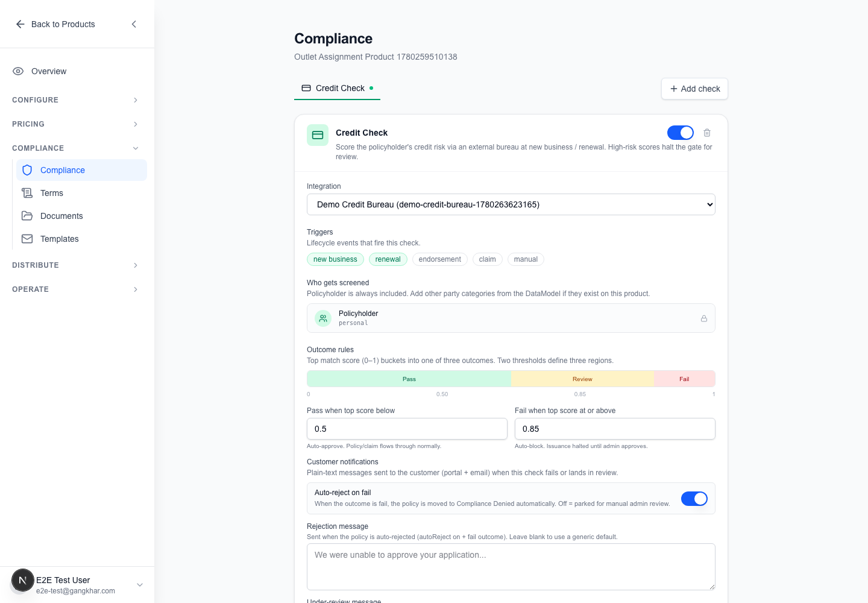Select Compliance in the sidebar
Screen dimensions: 868x603
(81, 170)
